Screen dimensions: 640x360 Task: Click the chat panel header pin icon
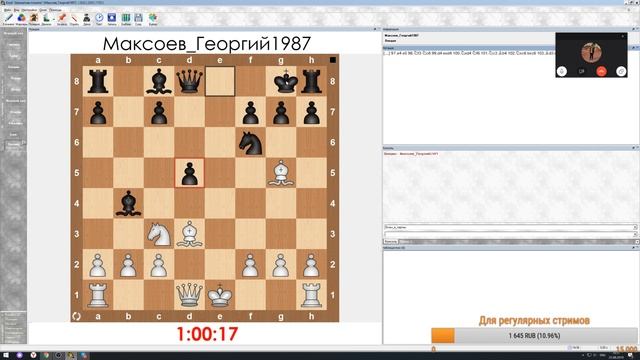point(633,148)
